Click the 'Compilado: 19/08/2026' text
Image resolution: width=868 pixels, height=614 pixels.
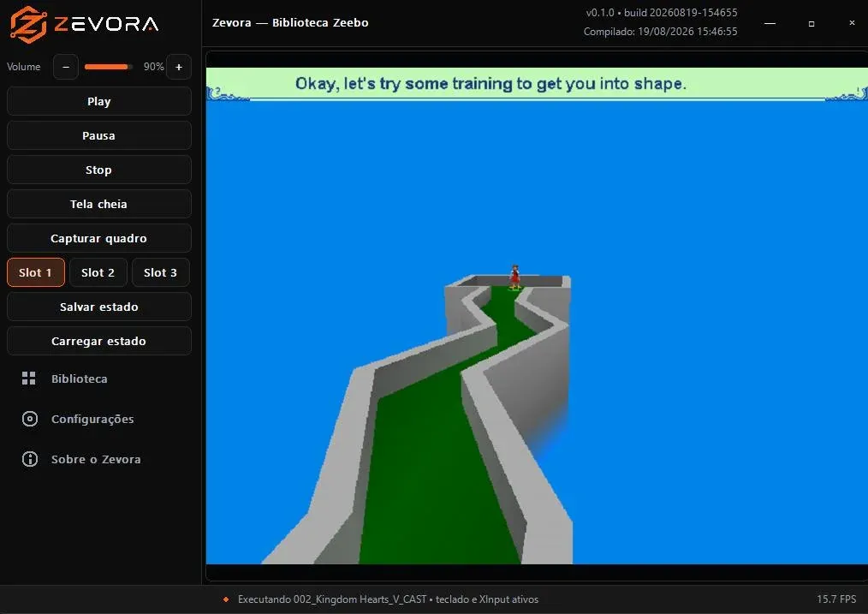click(x=660, y=32)
